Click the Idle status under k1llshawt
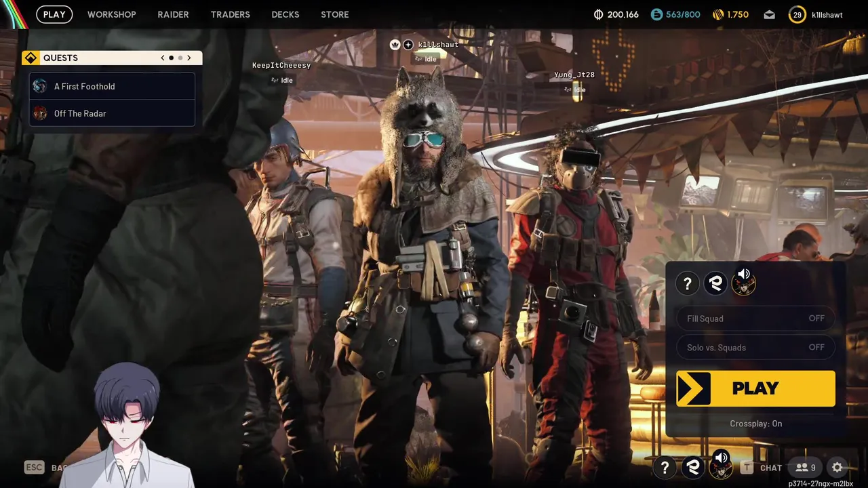This screenshot has height=488, width=868. pyautogui.click(x=426, y=59)
